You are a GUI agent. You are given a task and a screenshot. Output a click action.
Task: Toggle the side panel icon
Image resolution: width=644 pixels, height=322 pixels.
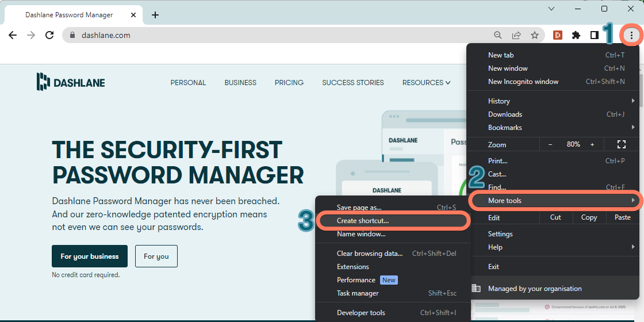pos(595,35)
